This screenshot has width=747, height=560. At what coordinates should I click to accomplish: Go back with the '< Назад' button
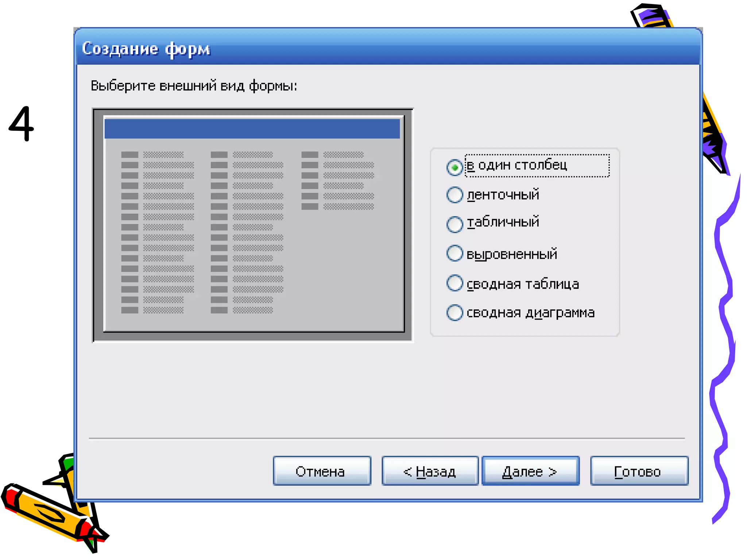pyautogui.click(x=430, y=471)
